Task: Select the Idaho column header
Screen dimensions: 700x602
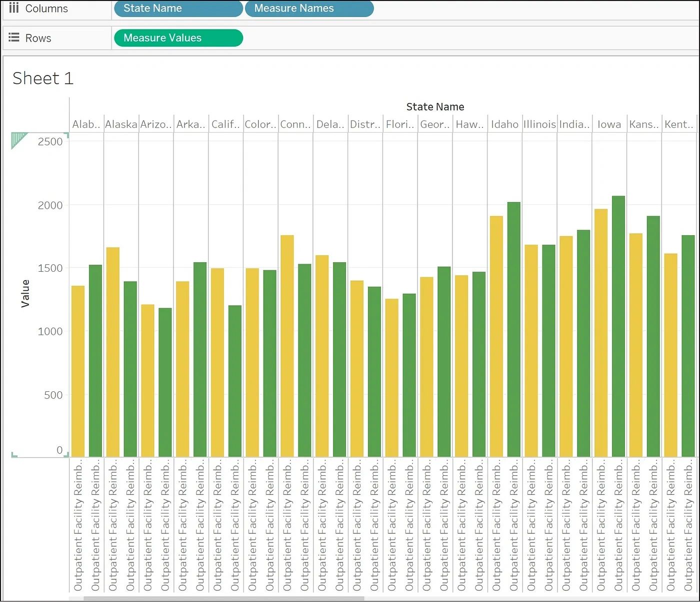Action: [x=504, y=124]
